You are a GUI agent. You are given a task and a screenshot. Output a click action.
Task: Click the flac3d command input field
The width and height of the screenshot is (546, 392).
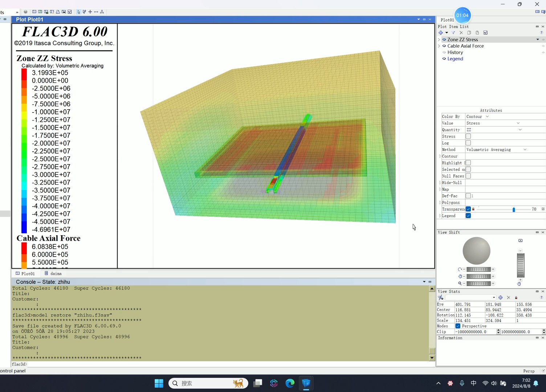(x=231, y=364)
